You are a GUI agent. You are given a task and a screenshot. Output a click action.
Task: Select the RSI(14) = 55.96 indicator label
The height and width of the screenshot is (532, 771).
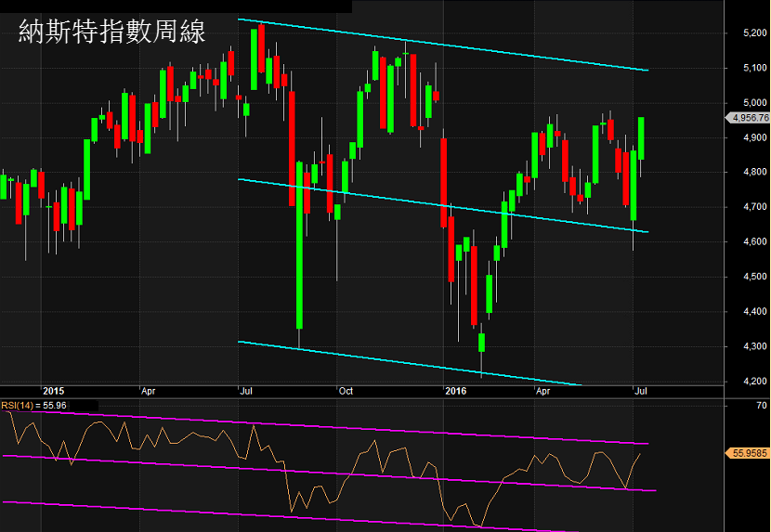pos(34,406)
